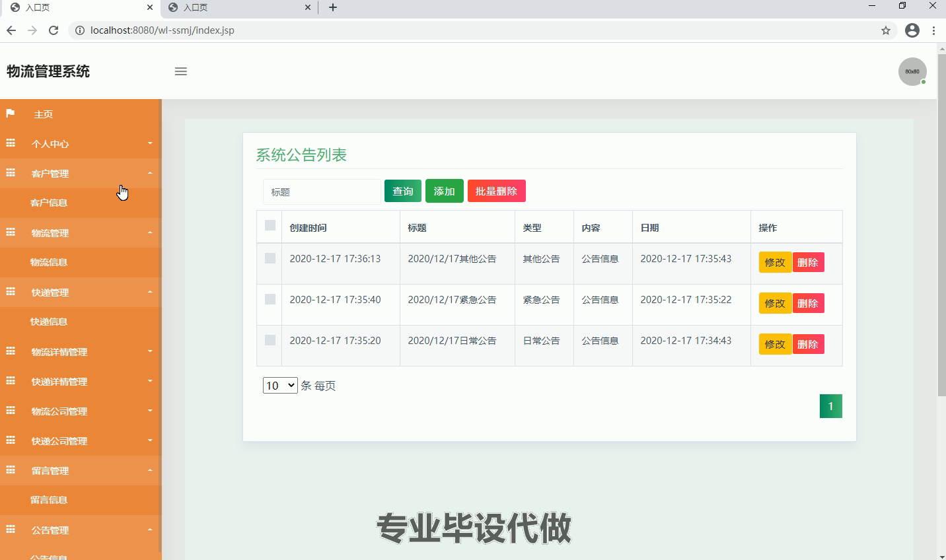Open 快递信息 submenu item
The image size is (946, 560).
(49, 322)
